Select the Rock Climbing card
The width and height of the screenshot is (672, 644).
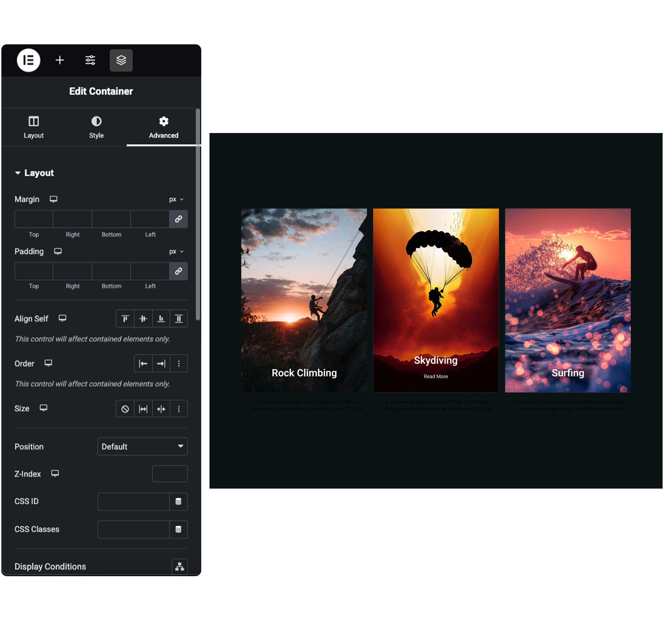[304, 301]
